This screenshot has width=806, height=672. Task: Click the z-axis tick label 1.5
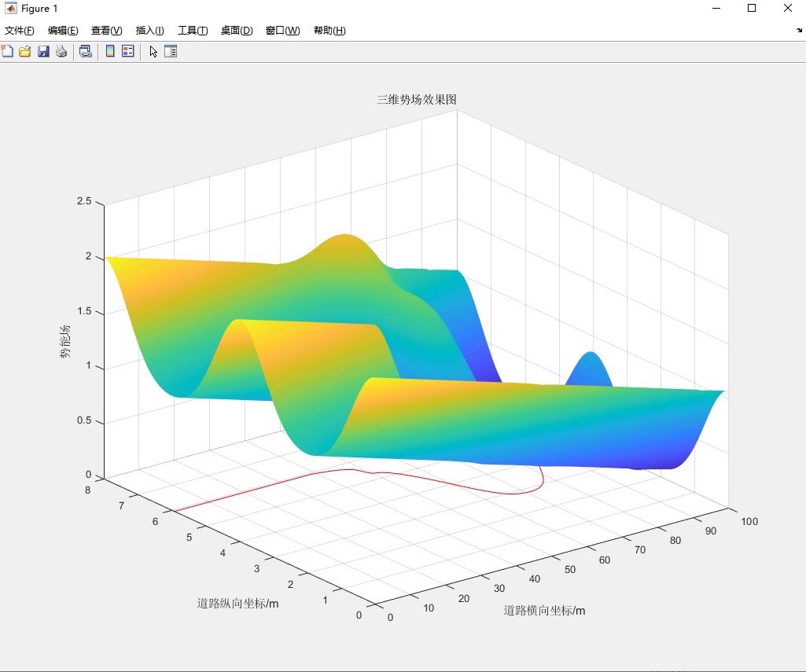[84, 310]
